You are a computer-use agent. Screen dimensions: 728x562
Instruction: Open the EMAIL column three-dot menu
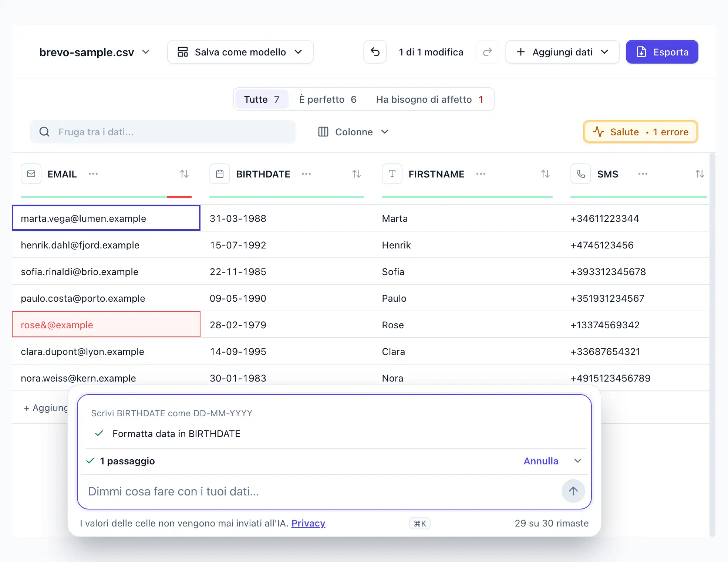(x=93, y=174)
